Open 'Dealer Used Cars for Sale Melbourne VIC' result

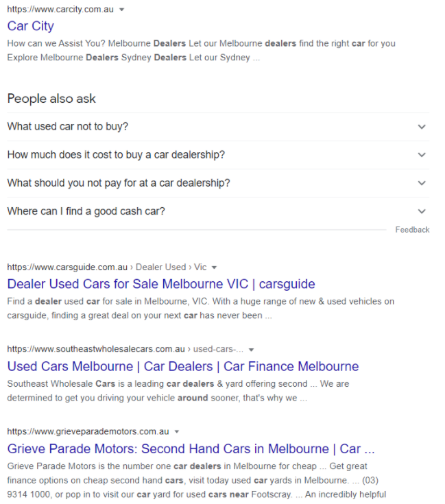161,284
